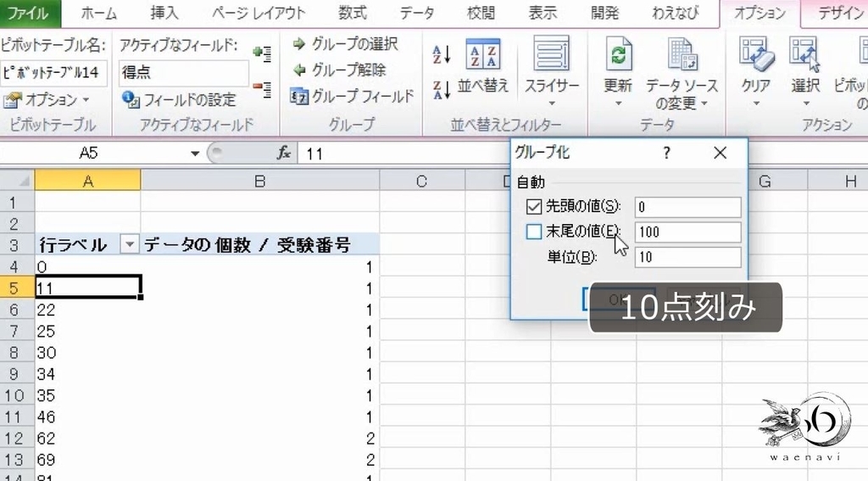Switch to the 校閲 tab
This screenshot has height=481, width=868.
click(481, 14)
